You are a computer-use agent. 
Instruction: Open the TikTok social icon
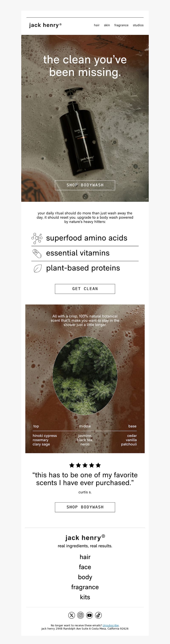(x=99, y=615)
